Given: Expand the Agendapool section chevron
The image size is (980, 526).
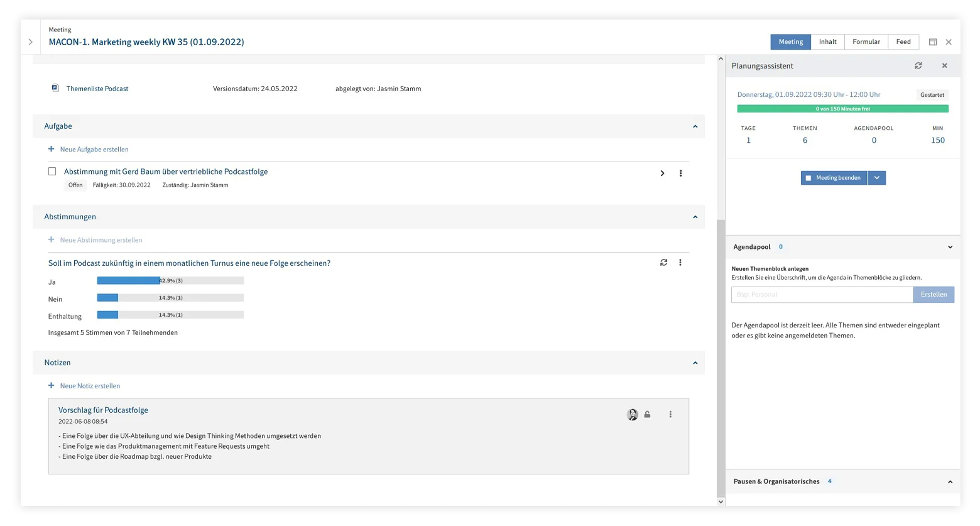Looking at the screenshot, I should (950, 247).
